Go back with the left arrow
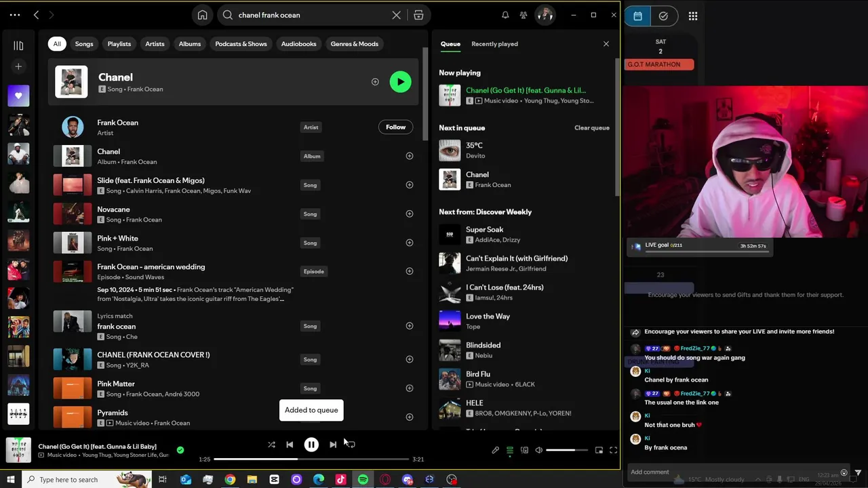This screenshot has height=488, width=868. [x=37, y=15]
